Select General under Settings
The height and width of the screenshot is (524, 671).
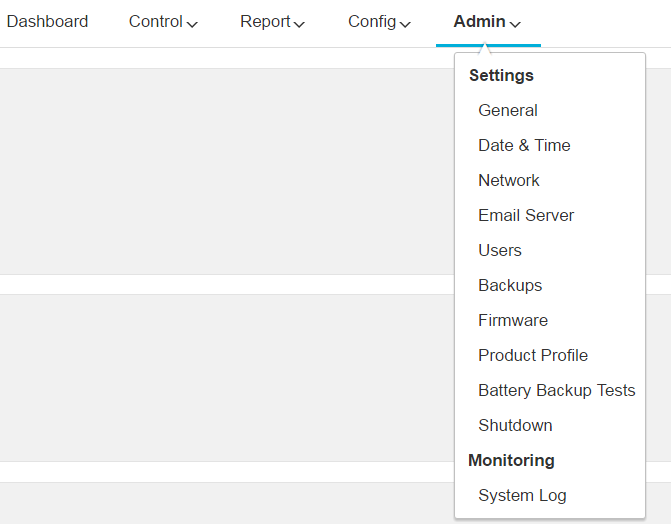tap(508, 111)
